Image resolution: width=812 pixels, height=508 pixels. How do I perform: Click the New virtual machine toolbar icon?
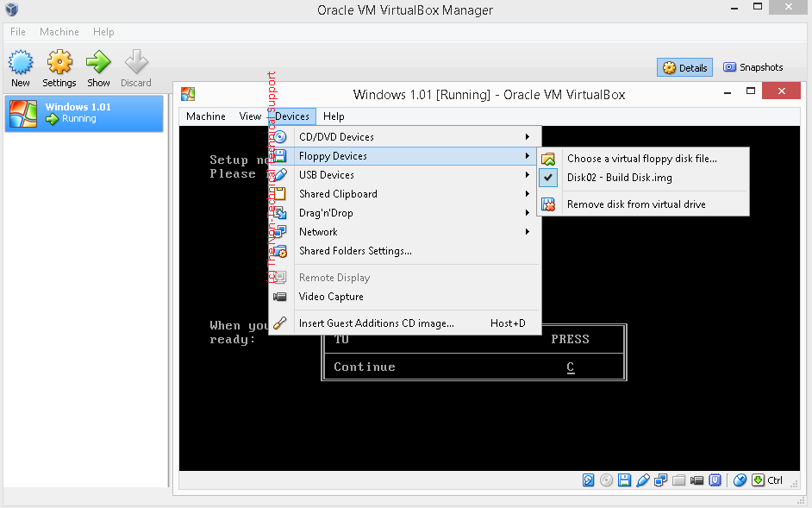click(x=21, y=62)
